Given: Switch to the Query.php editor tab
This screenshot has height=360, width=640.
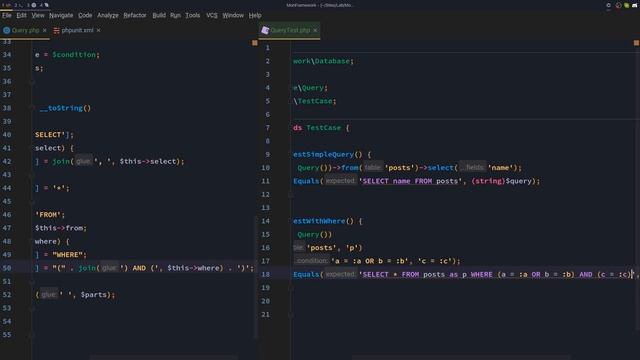Looking at the screenshot, I should tap(25, 30).
